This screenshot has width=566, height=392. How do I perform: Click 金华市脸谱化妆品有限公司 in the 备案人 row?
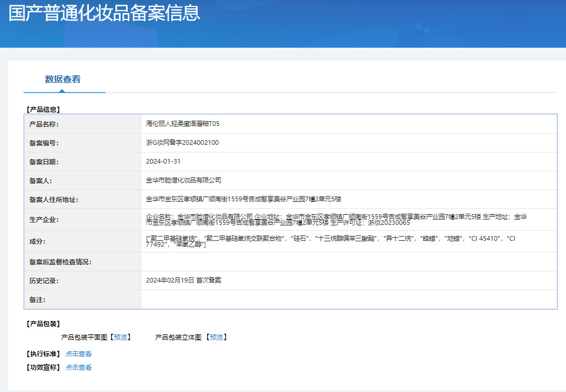[184, 180]
